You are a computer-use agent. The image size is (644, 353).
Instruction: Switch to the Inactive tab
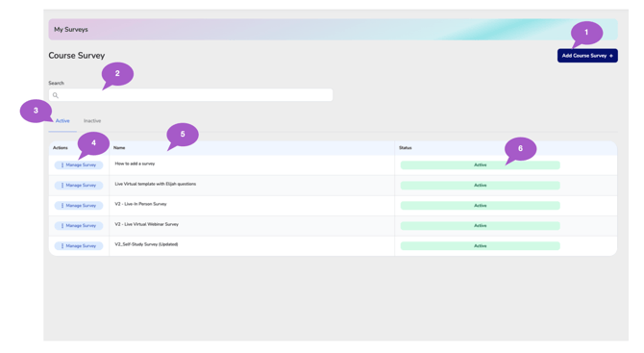(92, 121)
